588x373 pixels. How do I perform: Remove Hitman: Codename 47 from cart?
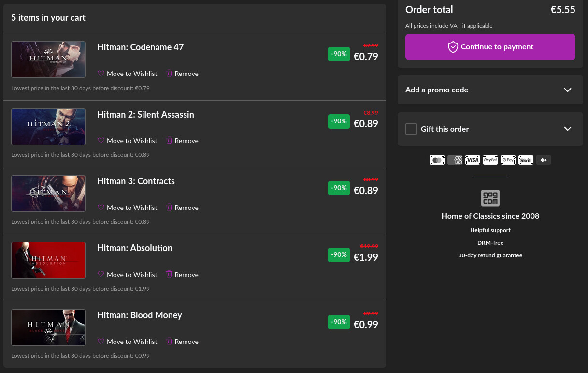(182, 74)
